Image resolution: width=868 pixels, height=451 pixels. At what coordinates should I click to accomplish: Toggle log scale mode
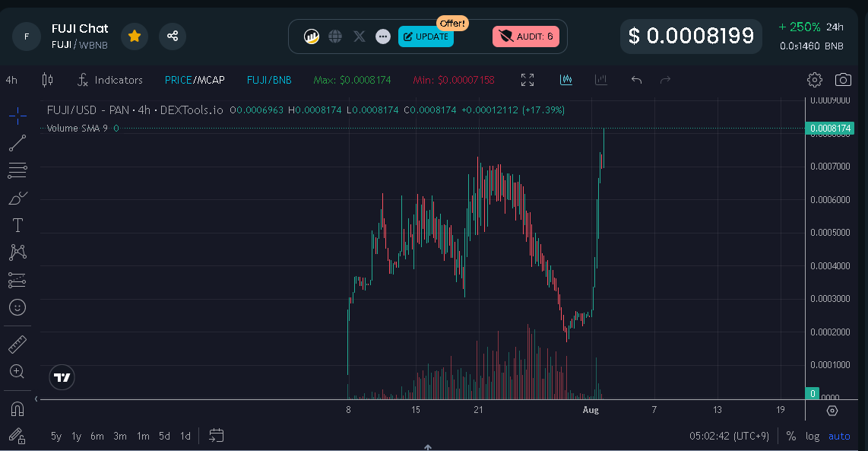coord(812,436)
